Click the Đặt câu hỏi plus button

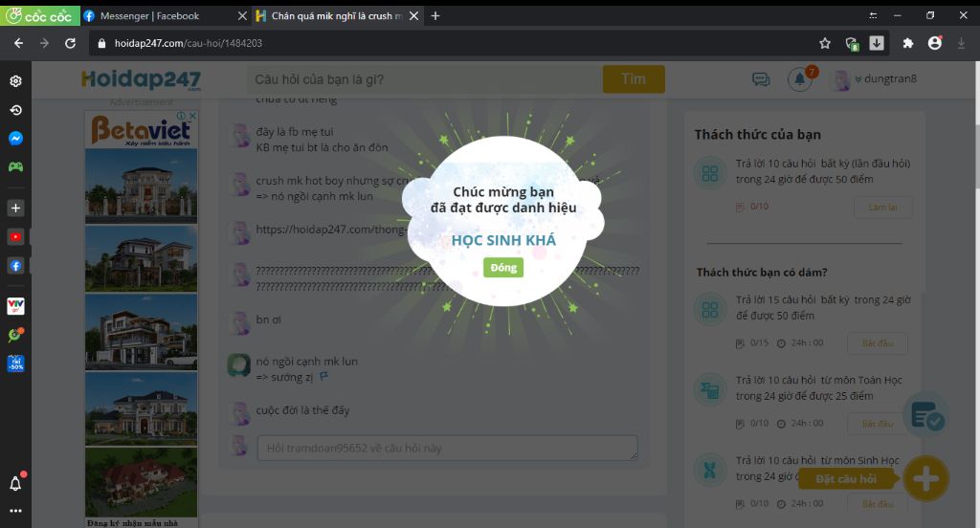pyautogui.click(x=925, y=478)
